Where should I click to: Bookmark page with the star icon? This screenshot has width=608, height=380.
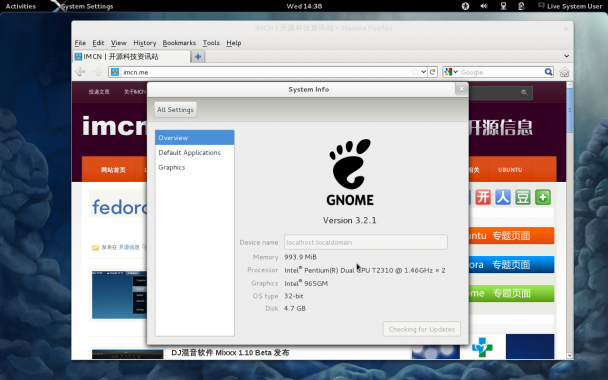(x=415, y=72)
